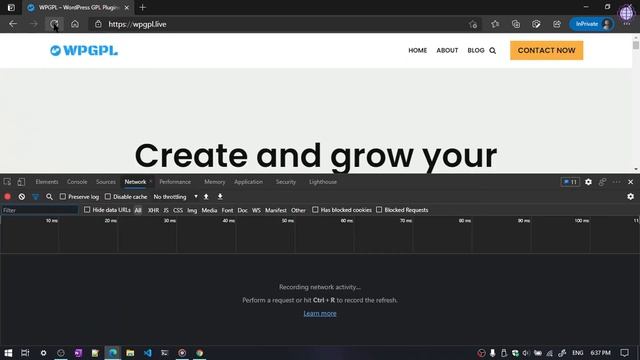Open Network panel settings gear
Screen dimensions: 640x360
(630, 197)
